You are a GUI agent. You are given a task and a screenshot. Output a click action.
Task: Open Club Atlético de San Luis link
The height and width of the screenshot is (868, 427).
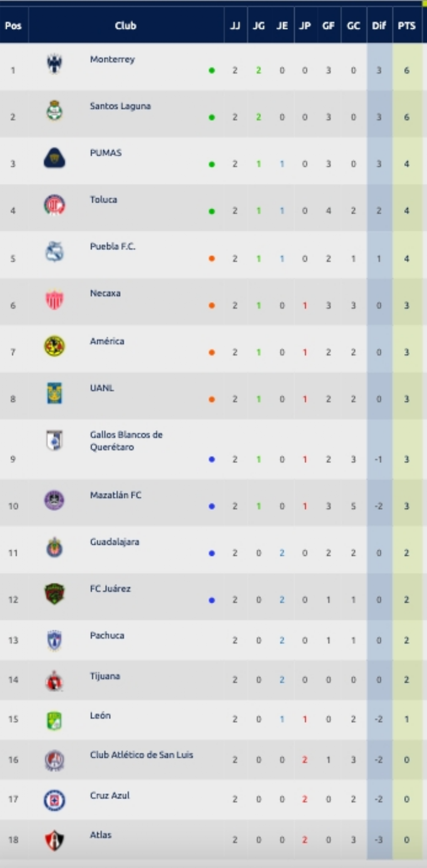(142, 755)
